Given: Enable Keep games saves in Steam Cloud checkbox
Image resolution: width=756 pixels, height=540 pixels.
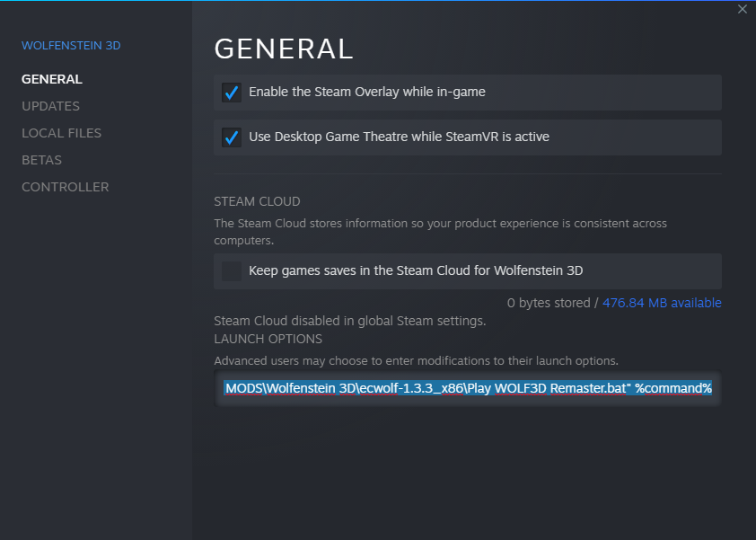Looking at the screenshot, I should click(x=232, y=271).
